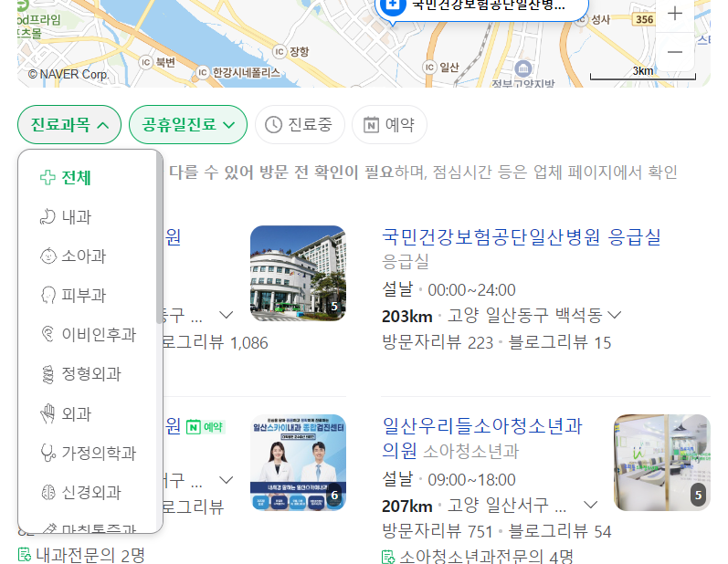This screenshot has width=728, height=564.
Task: Open 국민건강보험공단일산병원 응급실 listing
Action: click(522, 237)
